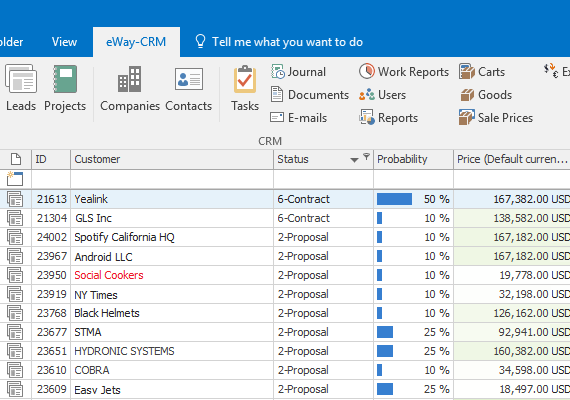Select the eWay-CRM ribbon tab

136,42
